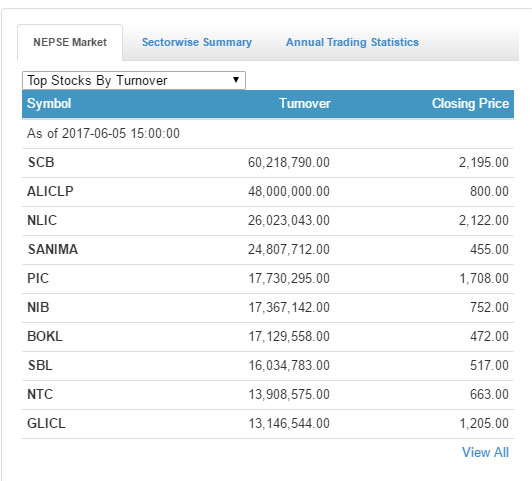Click turnover value 16,034,783.00
Screen dimensions: 532x481
point(289,365)
